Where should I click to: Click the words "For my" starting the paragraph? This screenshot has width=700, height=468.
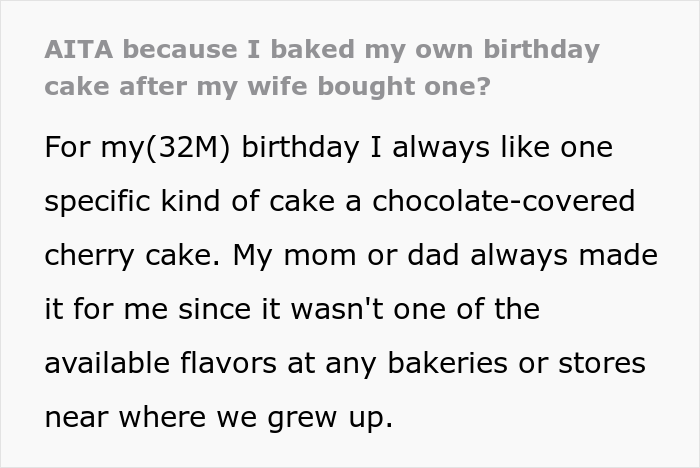[95, 148]
